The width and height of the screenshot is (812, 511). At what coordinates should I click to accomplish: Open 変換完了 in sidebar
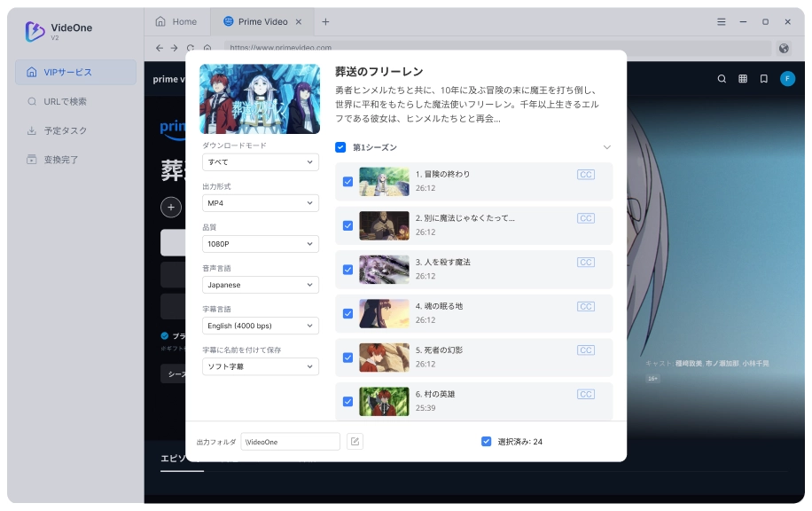click(x=75, y=160)
